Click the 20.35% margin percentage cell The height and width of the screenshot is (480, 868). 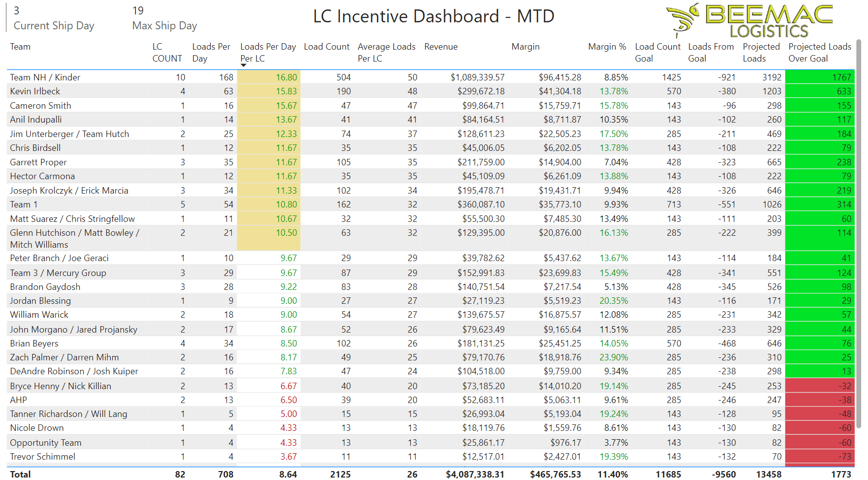pos(614,301)
